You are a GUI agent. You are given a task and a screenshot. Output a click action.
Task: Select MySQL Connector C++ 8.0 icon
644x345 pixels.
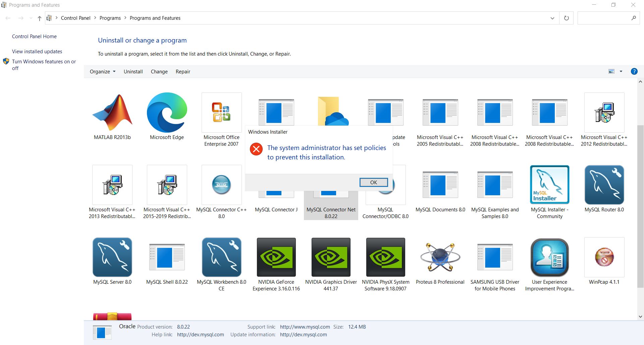(222, 185)
